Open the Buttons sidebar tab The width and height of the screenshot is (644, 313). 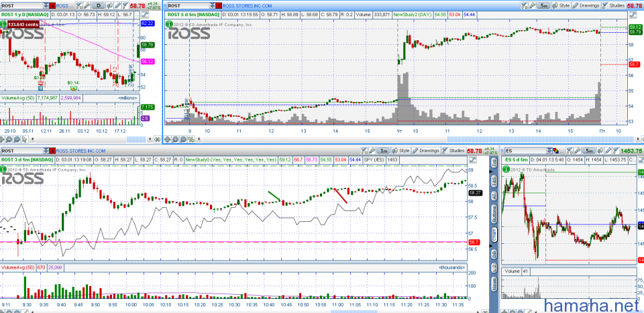point(494,214)
